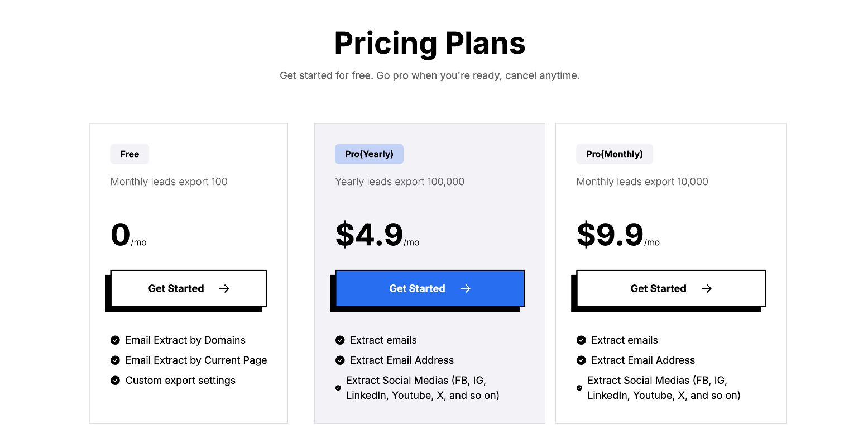The height and width of the screenshot is (447, 868).
Task: Click the arrow icon in Free plan button
Action: click(224, 288)
